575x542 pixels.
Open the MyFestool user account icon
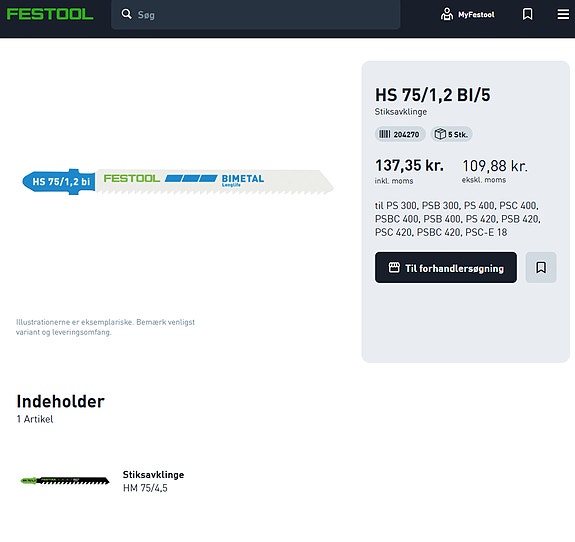(x=447, y=14)
